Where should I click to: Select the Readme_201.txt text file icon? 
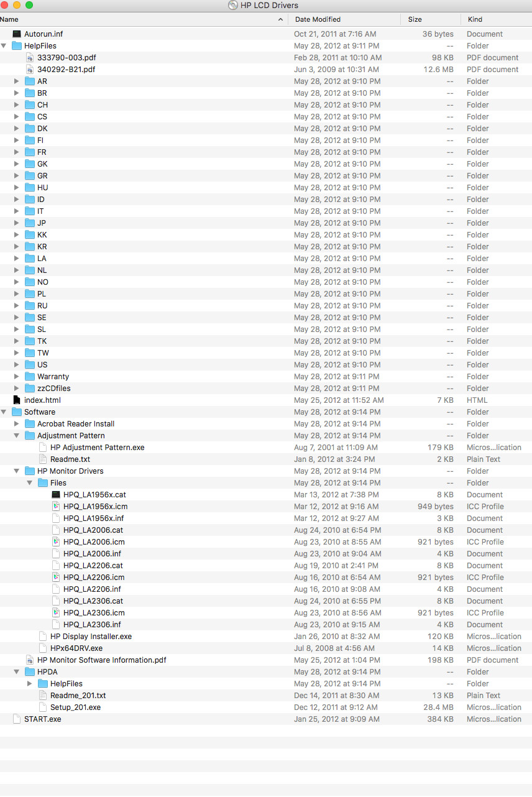click(43, 695)
